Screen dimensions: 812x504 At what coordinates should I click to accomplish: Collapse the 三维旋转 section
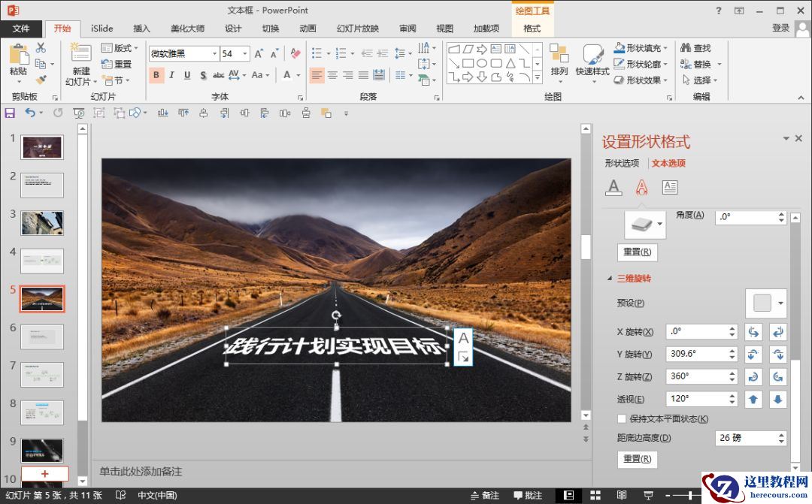click(x=610, y=279)
